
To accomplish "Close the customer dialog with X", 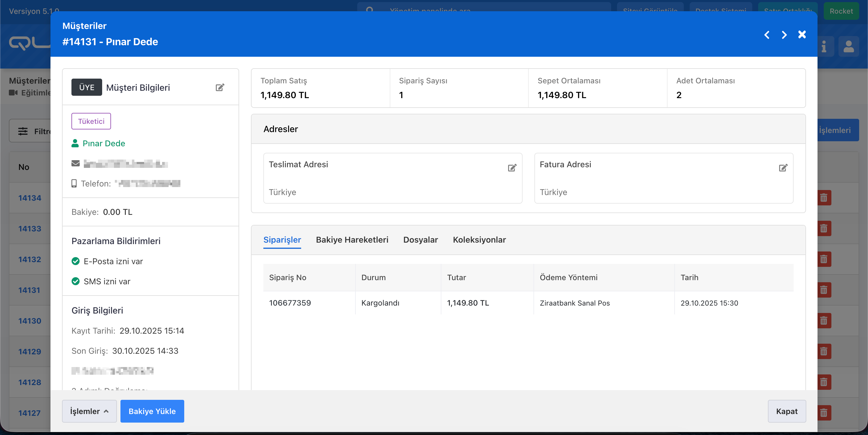I will pos(802,34).
